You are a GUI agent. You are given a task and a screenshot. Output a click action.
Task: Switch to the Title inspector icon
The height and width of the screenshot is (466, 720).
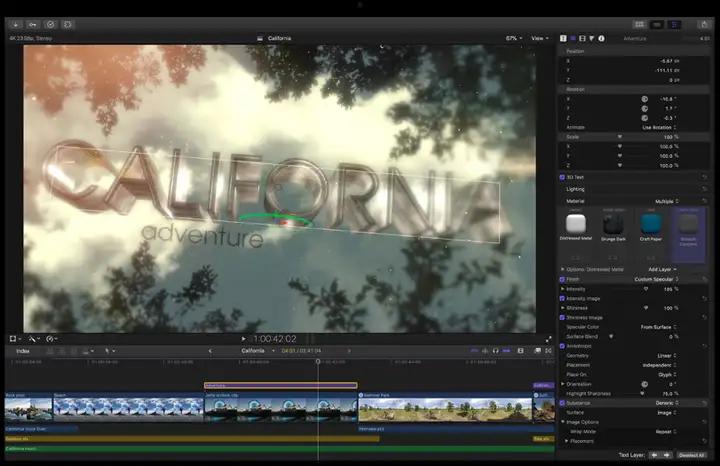(x=563, y=39)
